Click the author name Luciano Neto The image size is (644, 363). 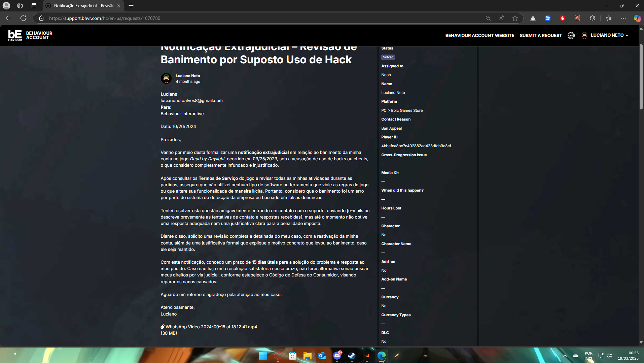[x=188, y=76]
